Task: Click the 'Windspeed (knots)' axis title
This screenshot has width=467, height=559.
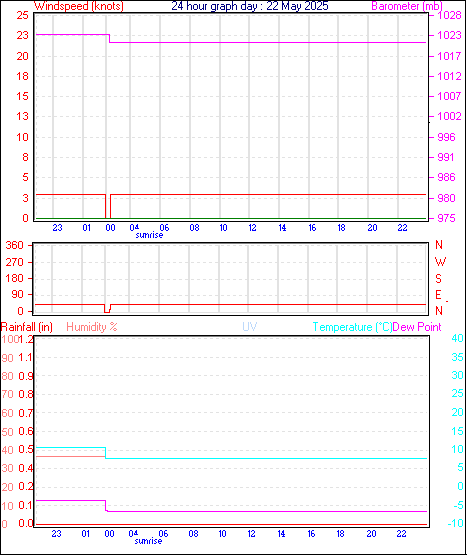Action: [79, 6]
